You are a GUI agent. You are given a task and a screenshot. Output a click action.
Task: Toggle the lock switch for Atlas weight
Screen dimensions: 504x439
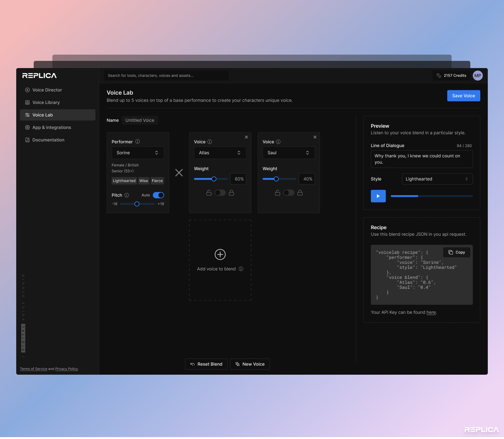[x=220, y=193]
